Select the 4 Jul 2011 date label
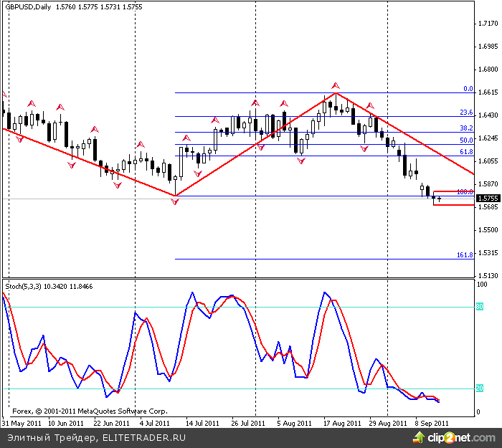Viewport: 502px width, 448px height. pos(154,423)
